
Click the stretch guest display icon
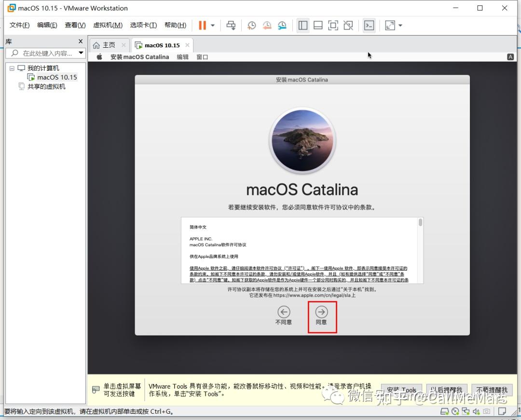[390, 25]
